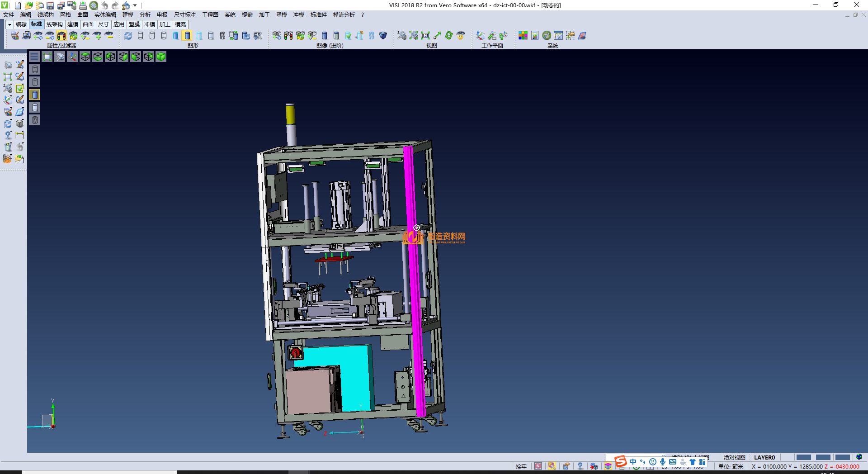
Task: Click the wrench system settings icon
Action: click(547, 35)
